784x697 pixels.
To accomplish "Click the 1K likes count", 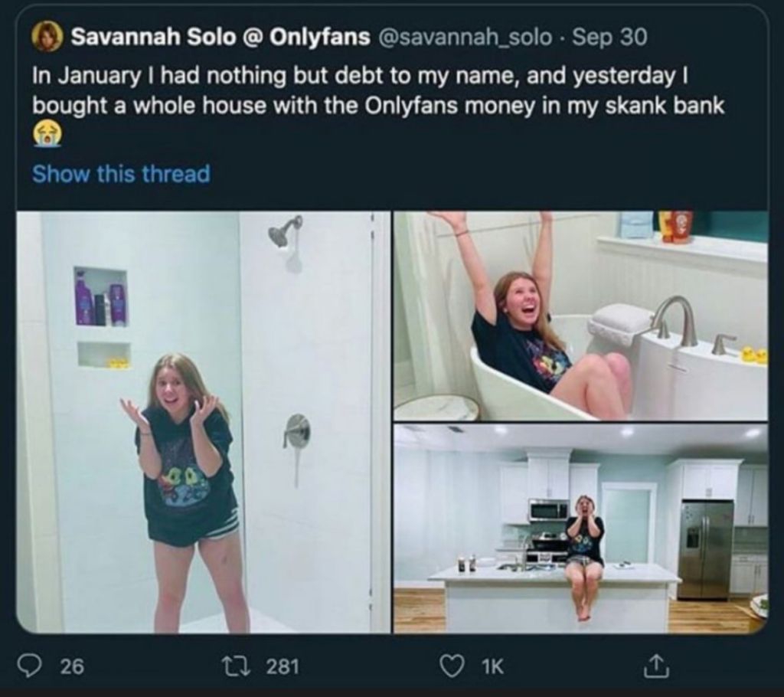I will (x=492, y=667).
